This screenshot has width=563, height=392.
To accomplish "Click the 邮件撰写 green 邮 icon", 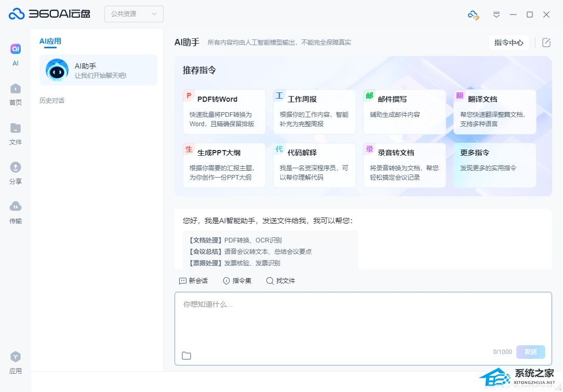I will click(x=369, y=96).
